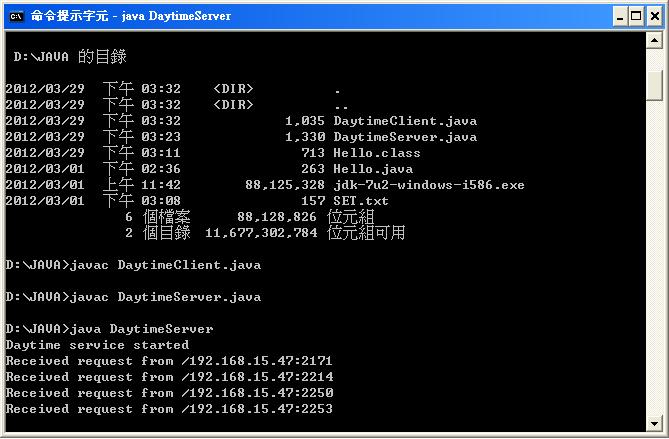
Task: Click the scrollbar up arrow
Action: 654,41
